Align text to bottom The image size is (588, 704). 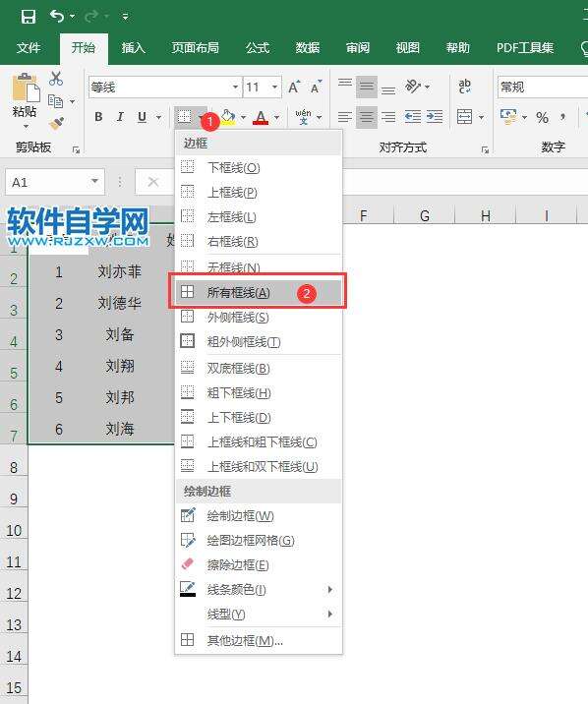(388, 88)
